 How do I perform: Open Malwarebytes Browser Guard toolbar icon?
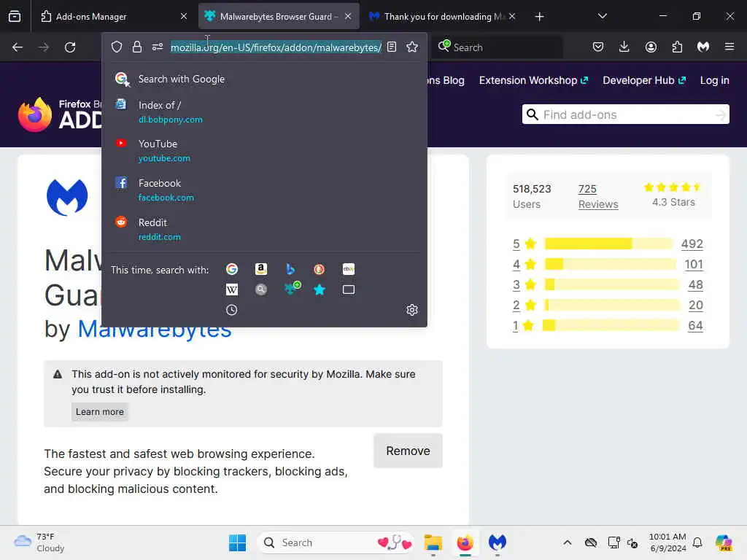[703, 47]
